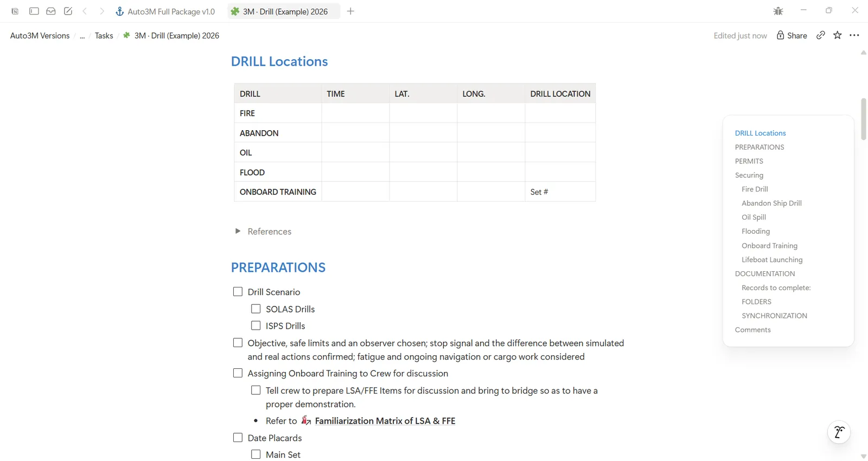Image resolution: width=868 pixels, height=461 pixels.
Task: Go to the Tasks breadcrumb
Action: [x=104, y=36]
